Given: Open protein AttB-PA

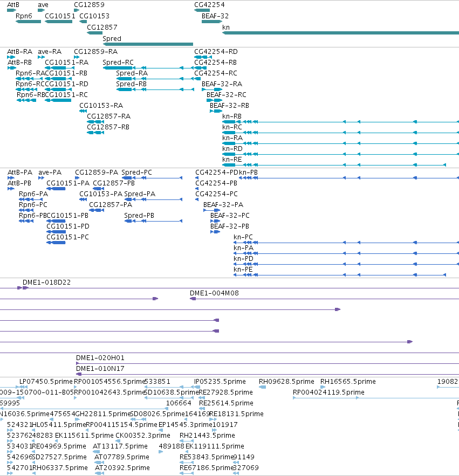Looking at the screenshot, I should tap(11, 178).
